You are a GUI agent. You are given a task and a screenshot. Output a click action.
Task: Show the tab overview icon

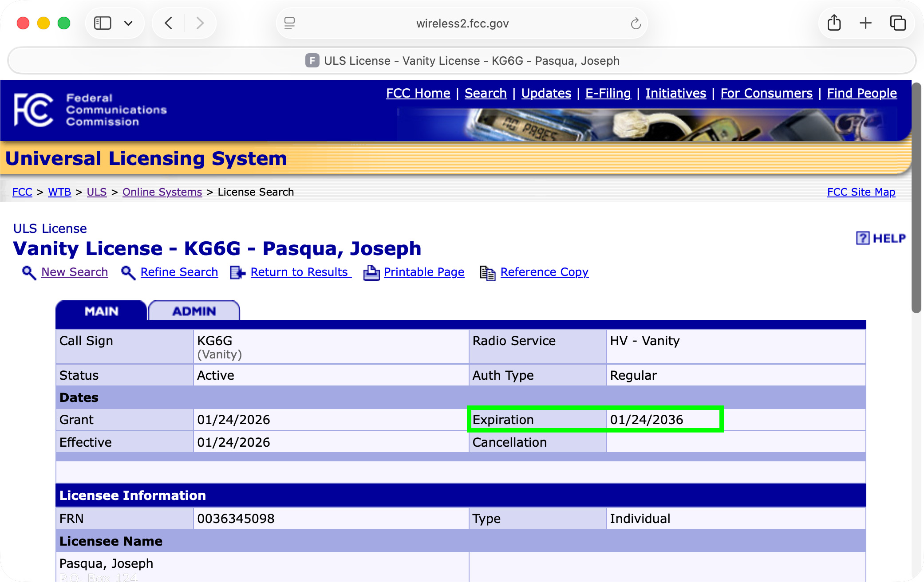pos(898,23)
